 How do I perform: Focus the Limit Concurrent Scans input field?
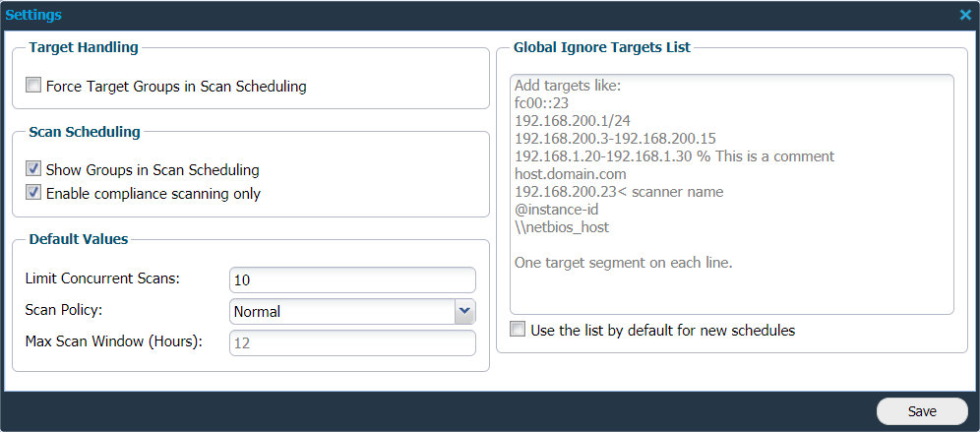352,279
